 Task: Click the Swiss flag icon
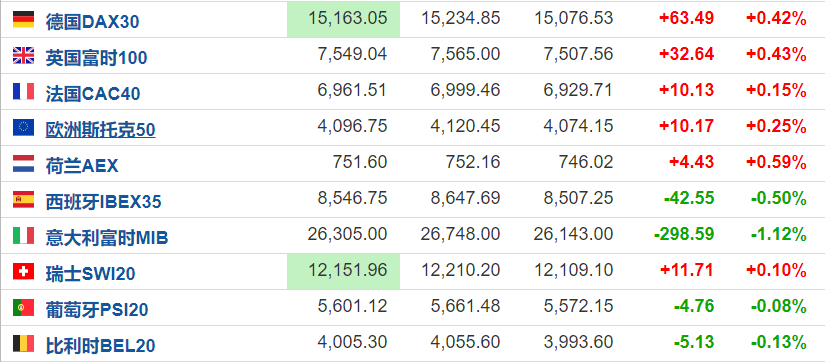click(24, 272)
